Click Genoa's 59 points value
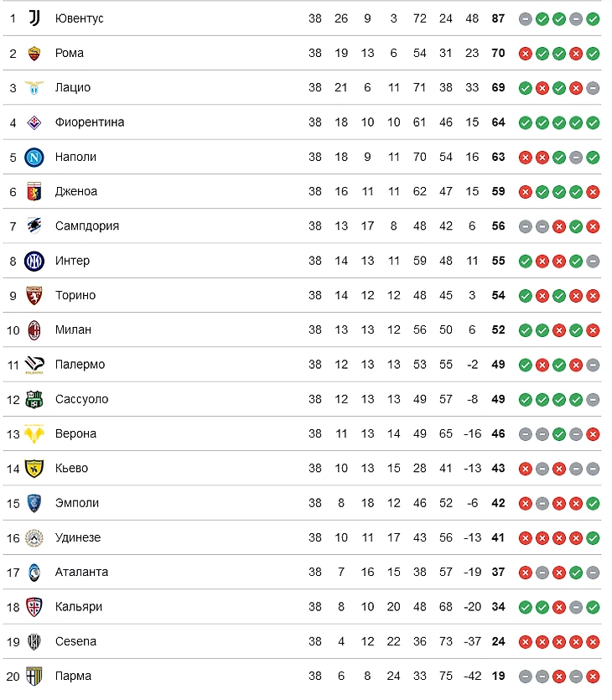 click(x=498, y=191)
